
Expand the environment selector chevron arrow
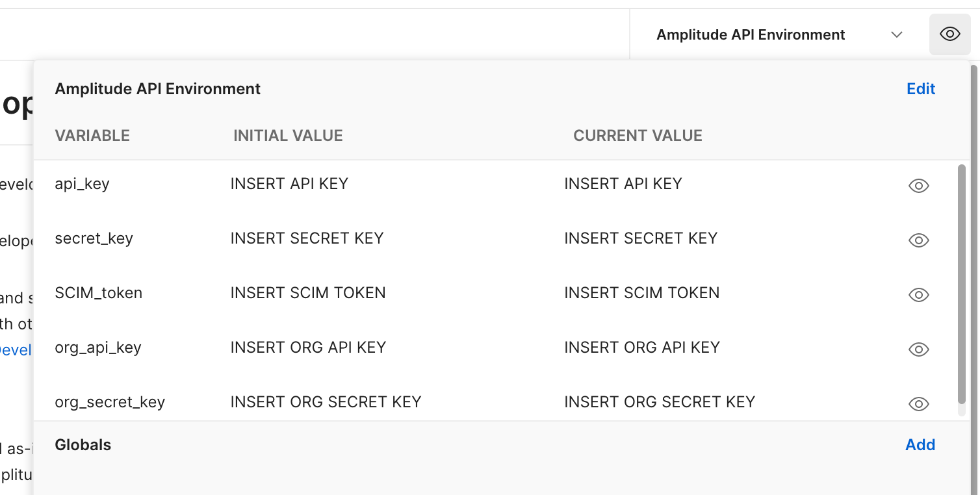(x=897, y=34)
